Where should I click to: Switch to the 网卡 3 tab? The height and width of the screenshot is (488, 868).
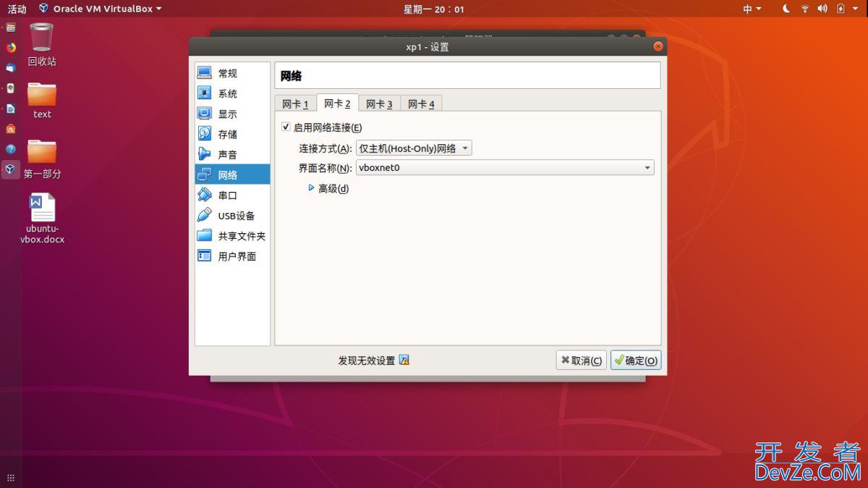[379, 104]
